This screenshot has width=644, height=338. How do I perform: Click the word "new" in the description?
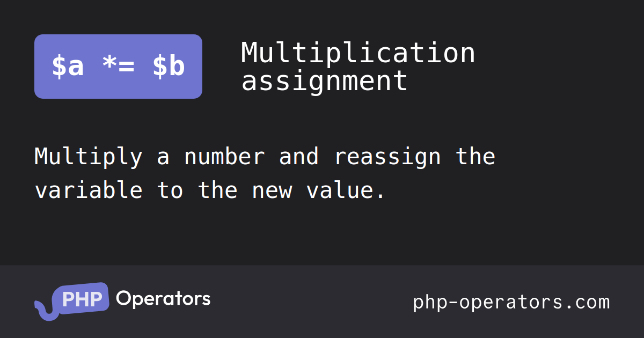tap(272, 190)
